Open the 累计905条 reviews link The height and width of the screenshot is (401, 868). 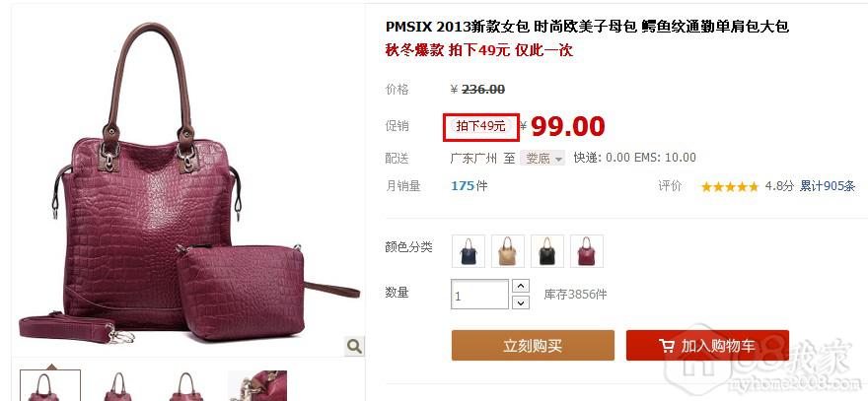827,186
